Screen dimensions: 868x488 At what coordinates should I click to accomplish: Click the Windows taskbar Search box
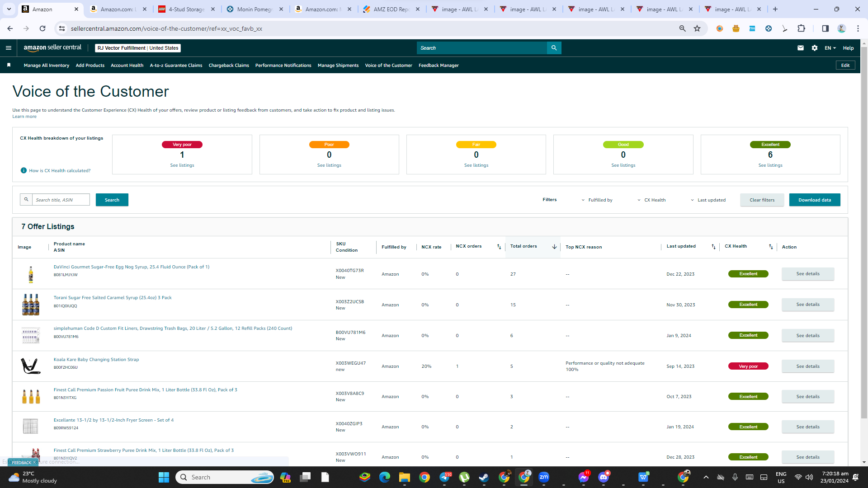click(x=225, y=477)
